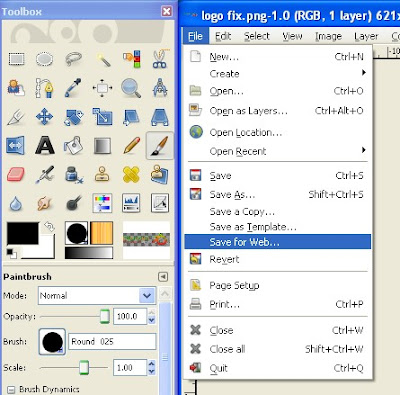Image resolution: width=400 pixels, height=395 pixels.
Task: Click the Opacity spin arrows
Action: [151, 316]
